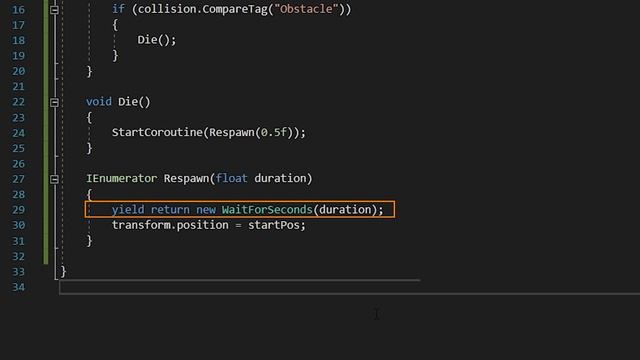
Task: Click line number 25
Action: [18, 148]
